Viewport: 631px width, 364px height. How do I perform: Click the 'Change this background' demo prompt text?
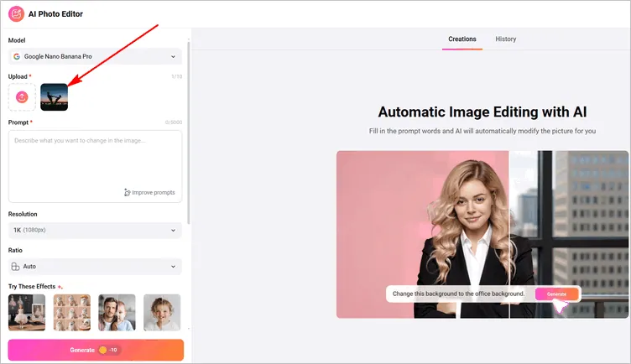click(458, 294)
